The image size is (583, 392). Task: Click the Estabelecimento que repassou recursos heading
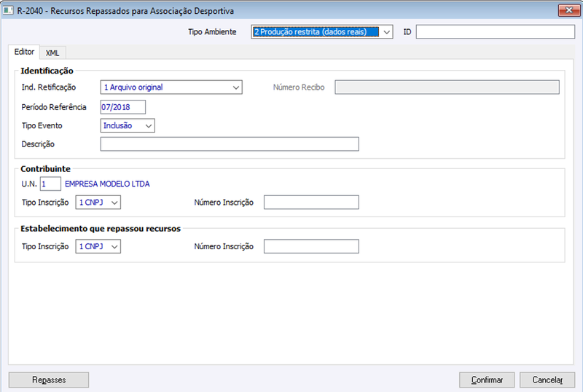point(101,228)
